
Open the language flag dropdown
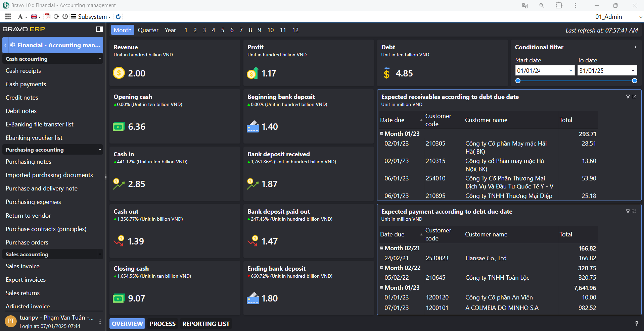pos(36,16)
